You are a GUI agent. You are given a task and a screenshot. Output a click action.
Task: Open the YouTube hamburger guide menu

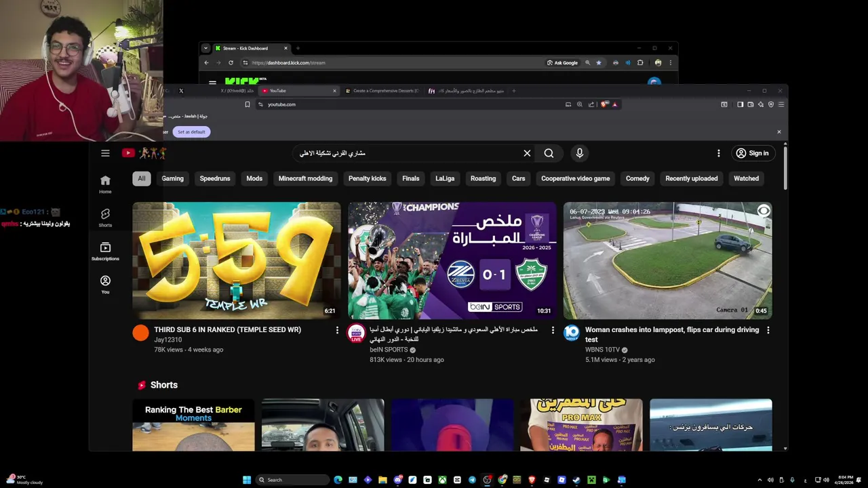[105, 153]
